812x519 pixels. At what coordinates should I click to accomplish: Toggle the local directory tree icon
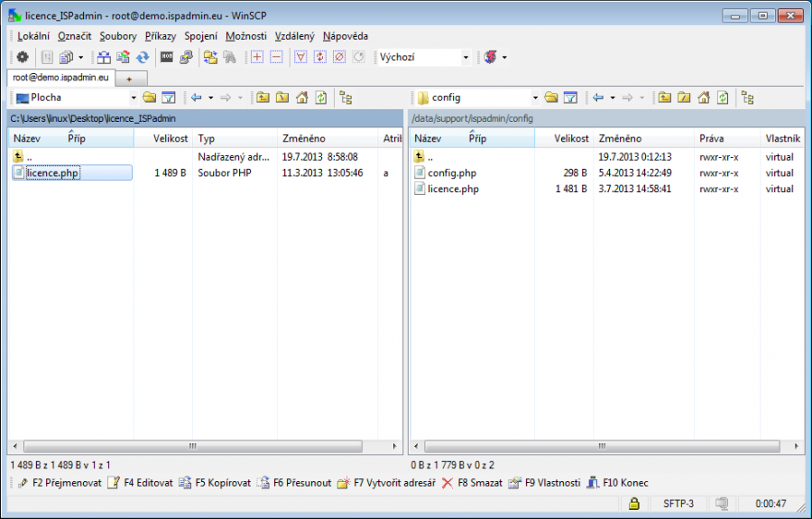tap(346, 97)
